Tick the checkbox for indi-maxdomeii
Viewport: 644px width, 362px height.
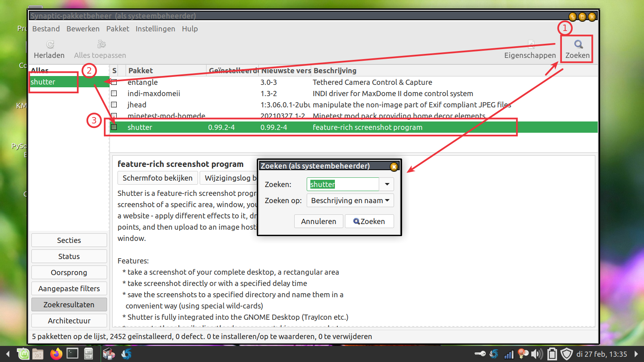(x=114, y=93)
